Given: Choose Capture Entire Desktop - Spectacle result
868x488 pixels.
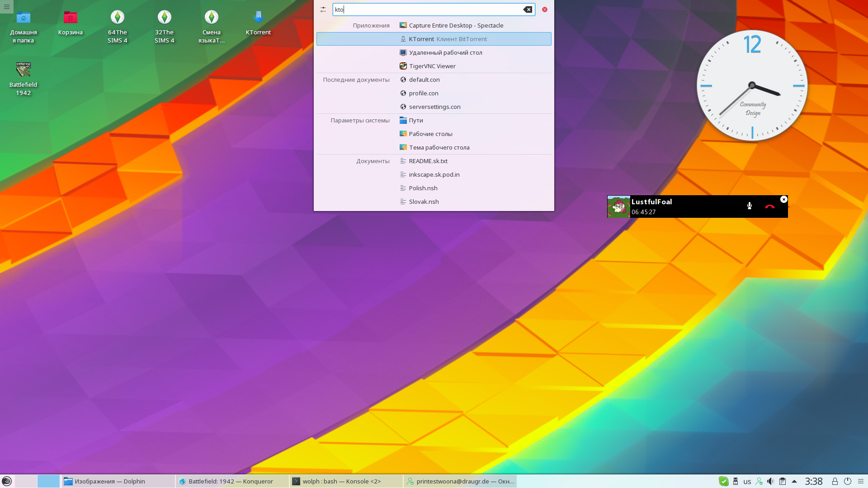Looking at the screenshot, I should coord(434,25).
